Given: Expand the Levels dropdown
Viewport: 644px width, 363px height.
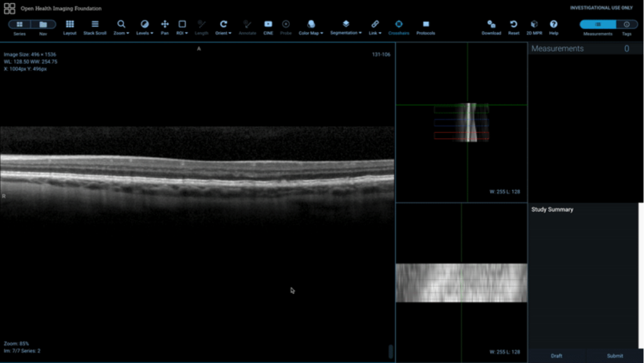Looking at the screenshot, I should (145, 26).
